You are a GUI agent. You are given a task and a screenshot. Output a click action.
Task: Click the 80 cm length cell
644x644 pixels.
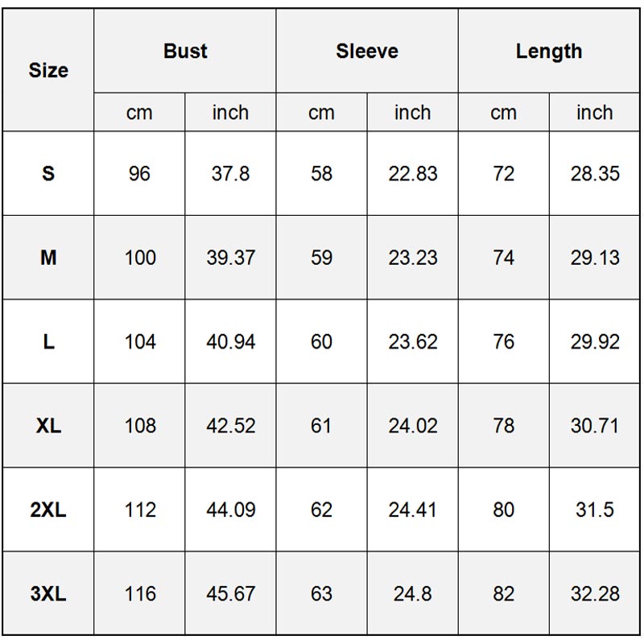[x=503, y=510]
